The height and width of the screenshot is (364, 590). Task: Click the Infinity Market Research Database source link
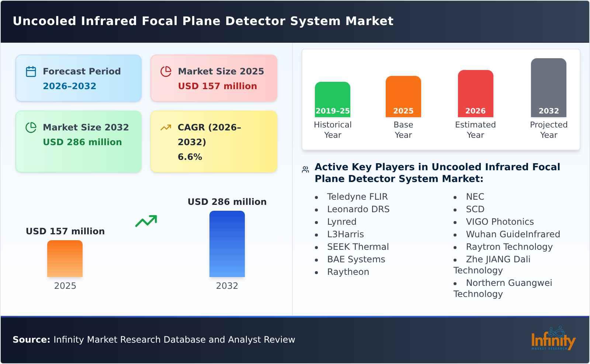153,340
